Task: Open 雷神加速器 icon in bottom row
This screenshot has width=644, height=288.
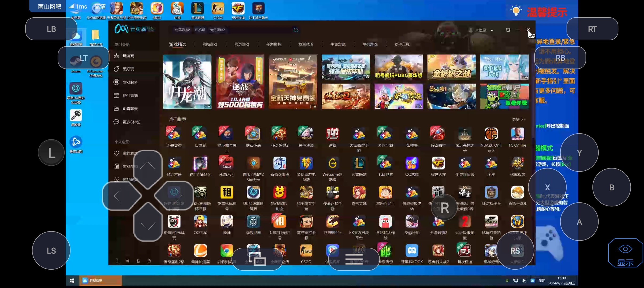Action: tap(200, 254)
